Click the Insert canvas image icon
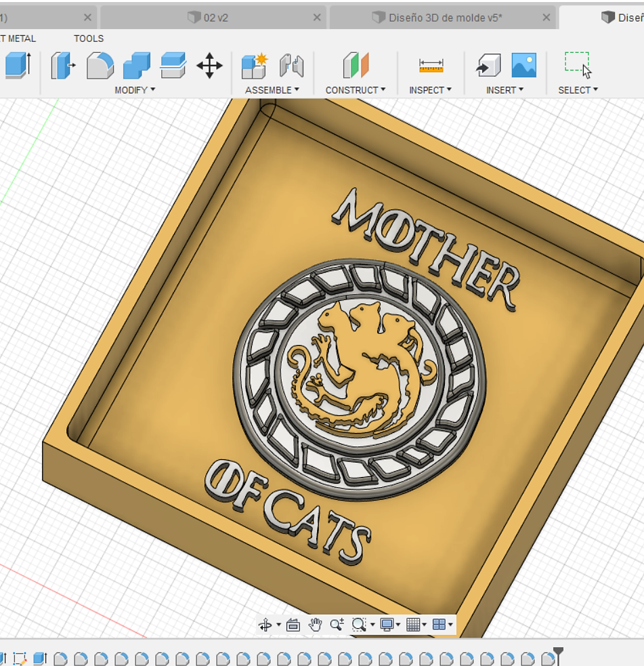The width and height of the screenshot is (644, 666). [x=524, y=66]
